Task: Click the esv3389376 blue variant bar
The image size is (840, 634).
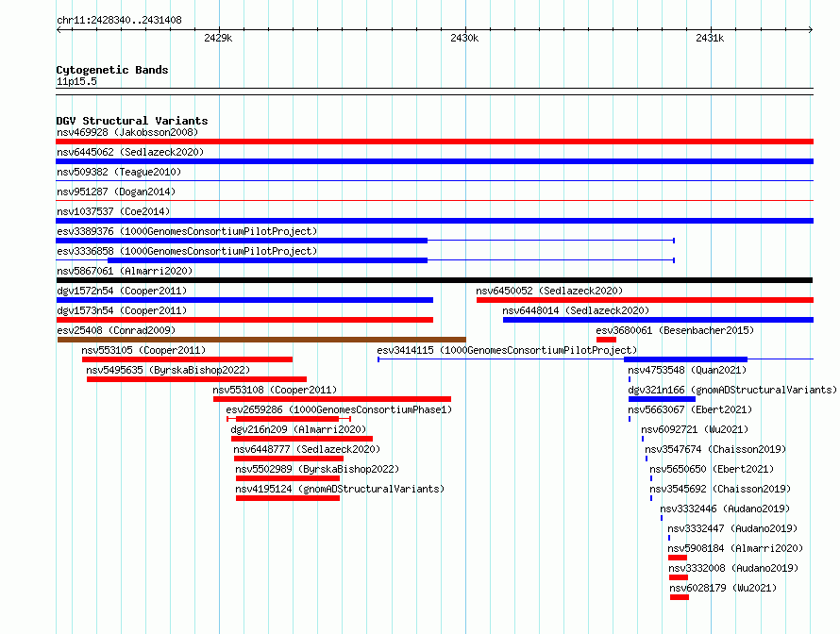Action: [x=242, y=241]
